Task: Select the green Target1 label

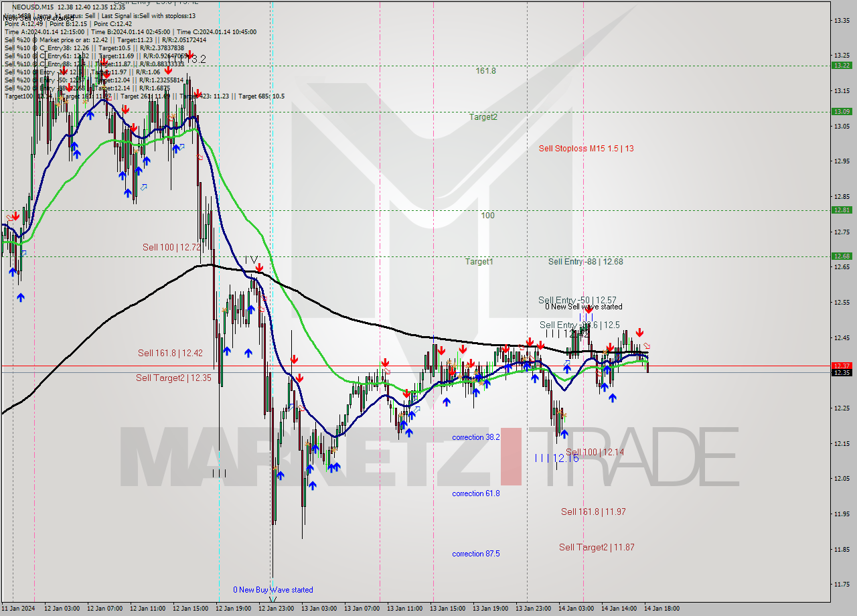Action: click(x=479, y=262)
